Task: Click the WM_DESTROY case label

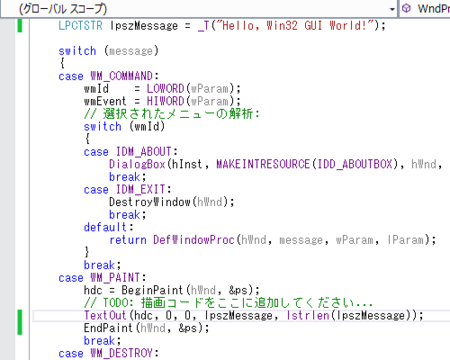Action: [121, 353]
